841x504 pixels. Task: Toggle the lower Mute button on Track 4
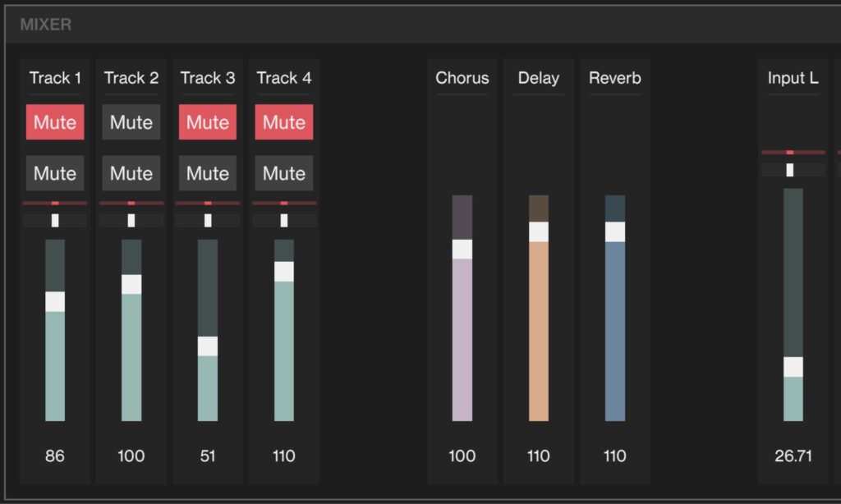[283, 173]
